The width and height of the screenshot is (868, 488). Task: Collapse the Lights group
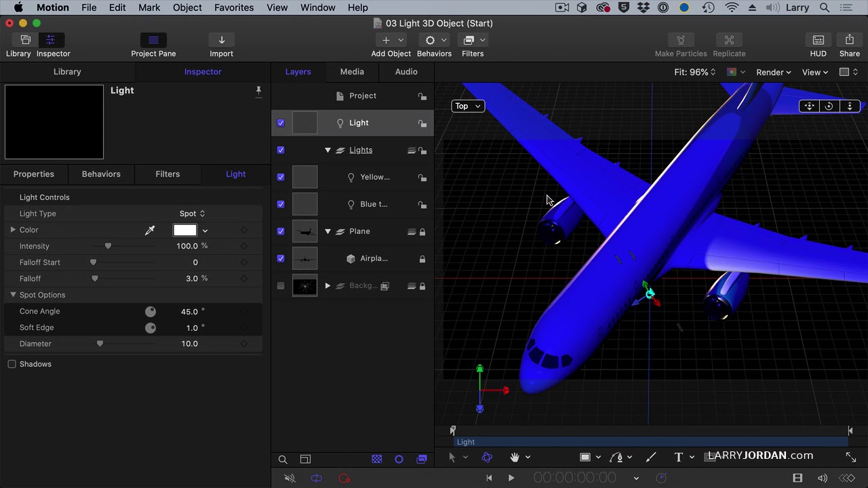(328, 150)
